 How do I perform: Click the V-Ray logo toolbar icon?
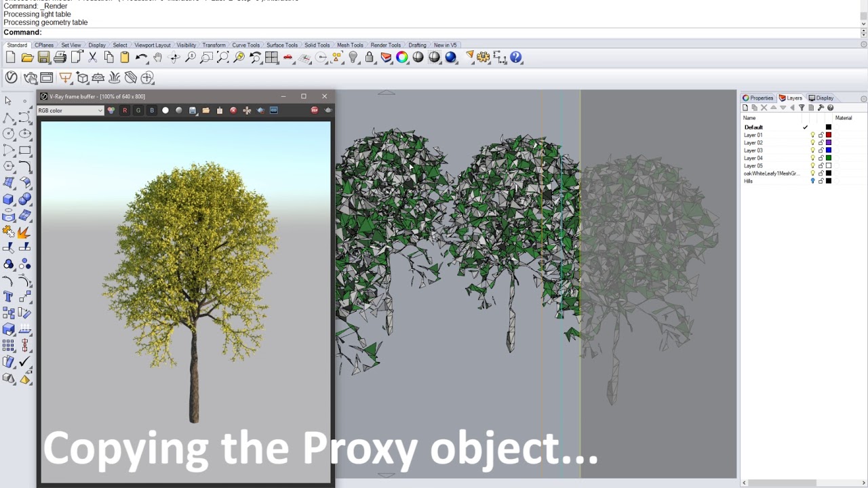tap(12, 78)
